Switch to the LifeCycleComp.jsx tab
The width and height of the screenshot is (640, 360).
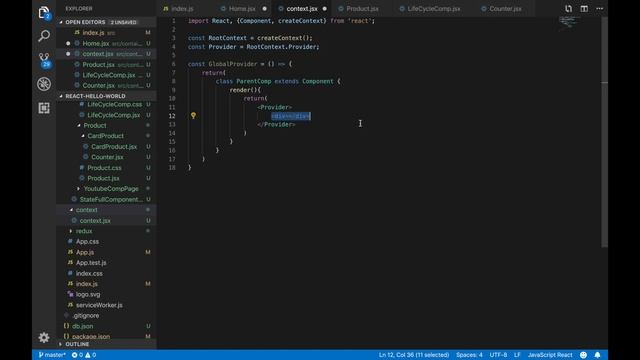tap(433, 9)
